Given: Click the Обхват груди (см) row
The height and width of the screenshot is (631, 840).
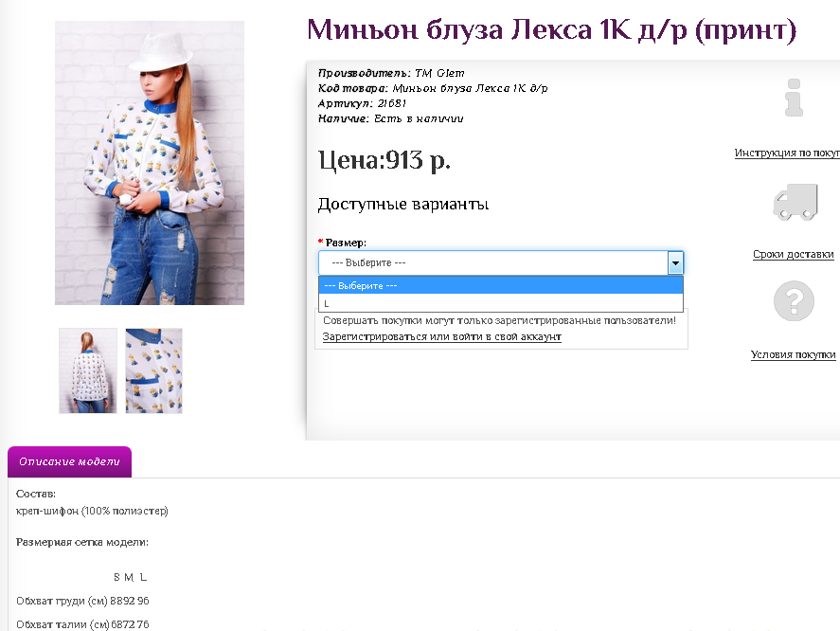Looking at the screenshot, I should [82, 601].
